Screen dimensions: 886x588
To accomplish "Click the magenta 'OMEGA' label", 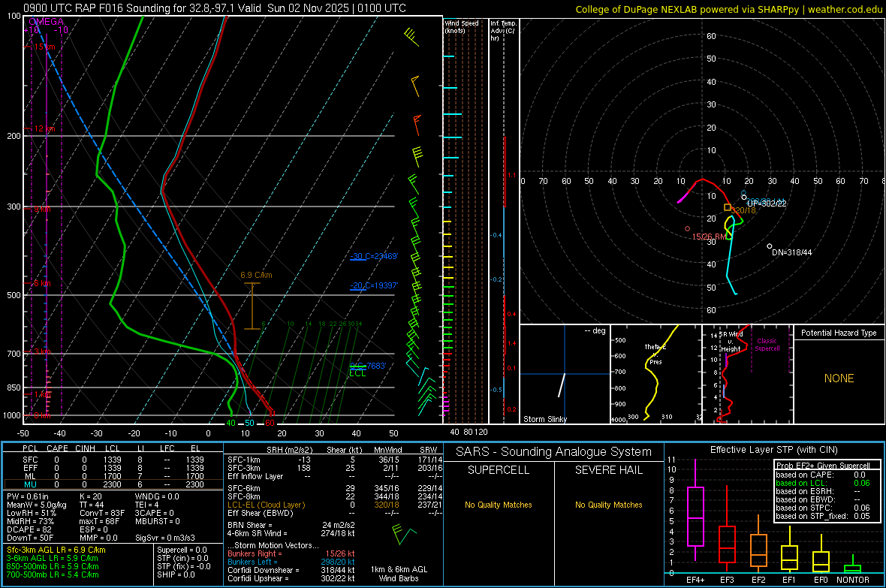I will [x=47, y=22].
